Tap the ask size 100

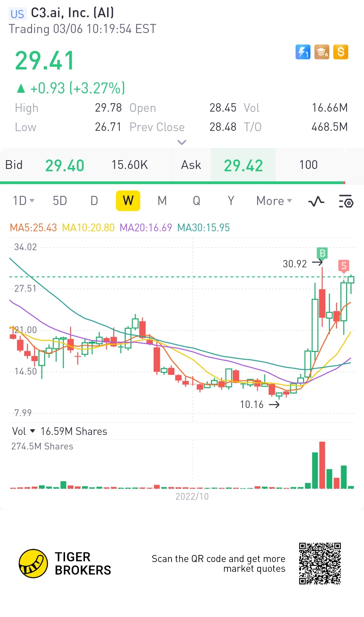(x=308, y=165)
